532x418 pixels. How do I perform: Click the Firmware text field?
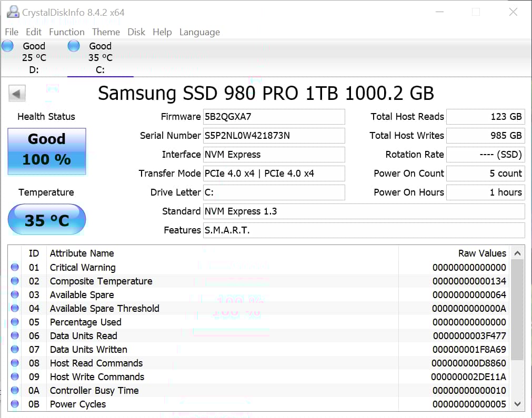(x=274, y=117)
